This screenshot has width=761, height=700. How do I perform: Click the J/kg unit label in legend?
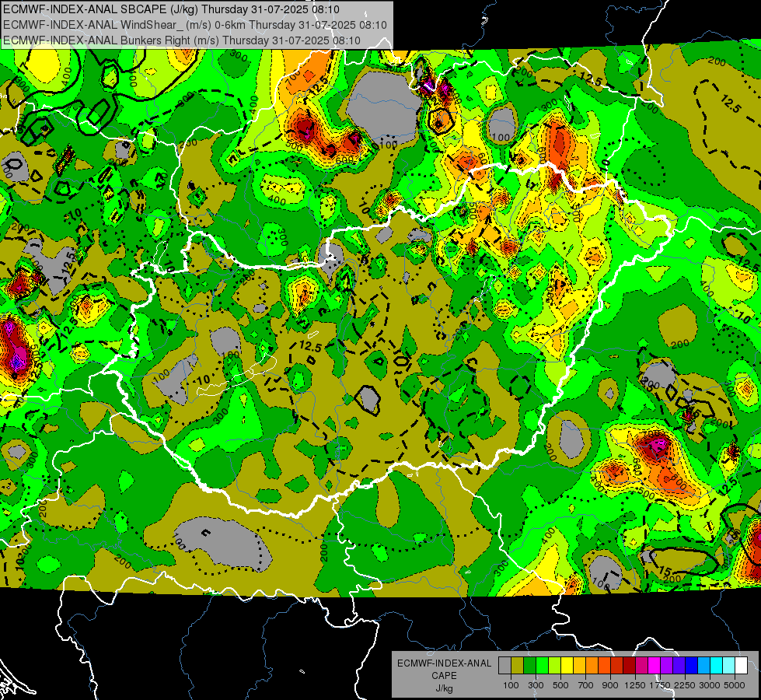click(x=445, y=688)
